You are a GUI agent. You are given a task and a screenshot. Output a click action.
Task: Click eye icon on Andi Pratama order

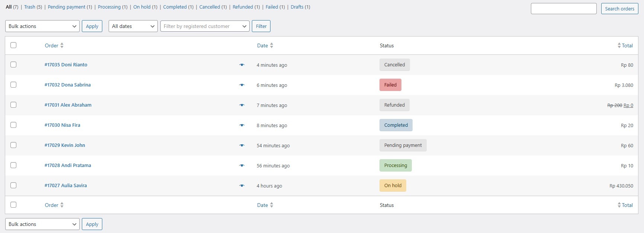pos(242,166)
